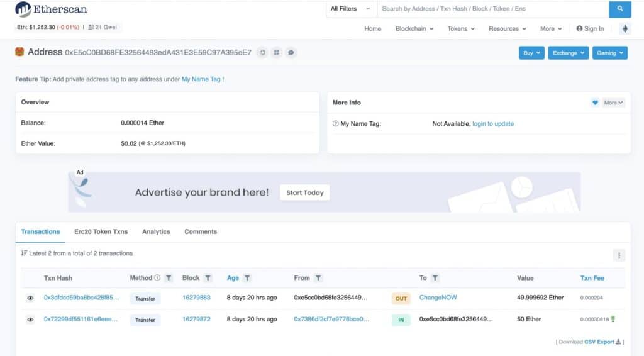Click the Start Today ad button
The image size is (644, 356).
pos(305,192)
